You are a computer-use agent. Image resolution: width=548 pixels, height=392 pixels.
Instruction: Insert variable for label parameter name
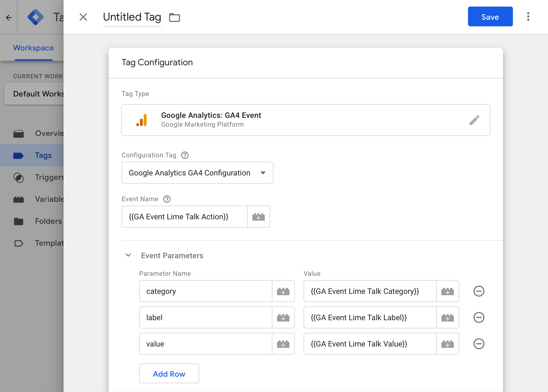[x=283, y=317]
